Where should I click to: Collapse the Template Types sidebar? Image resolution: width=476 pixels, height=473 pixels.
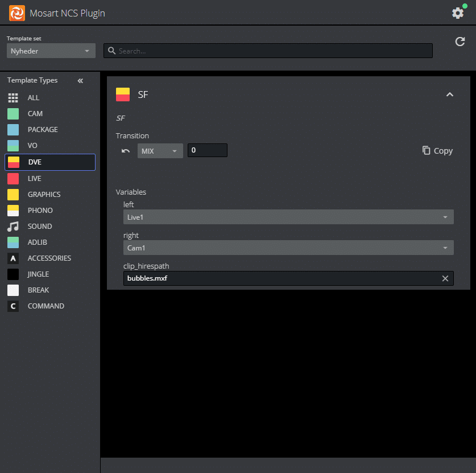coord(80,80)
